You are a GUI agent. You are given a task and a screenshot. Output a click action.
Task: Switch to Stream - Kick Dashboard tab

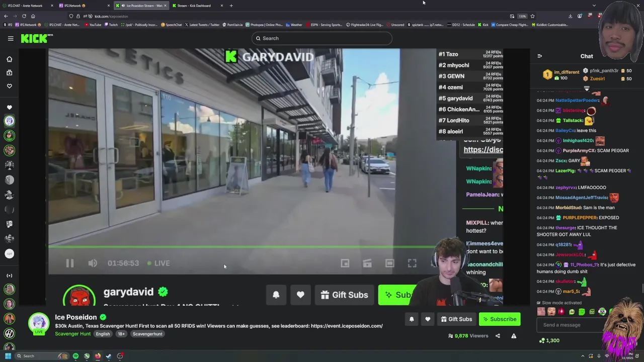point(197,6)
